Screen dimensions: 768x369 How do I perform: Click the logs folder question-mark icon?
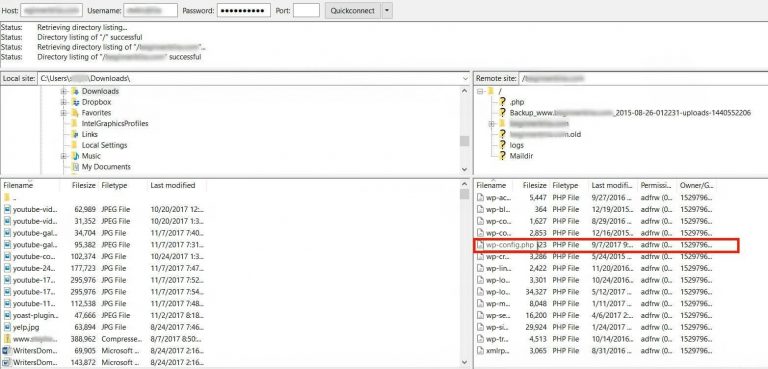pos(502,145)
